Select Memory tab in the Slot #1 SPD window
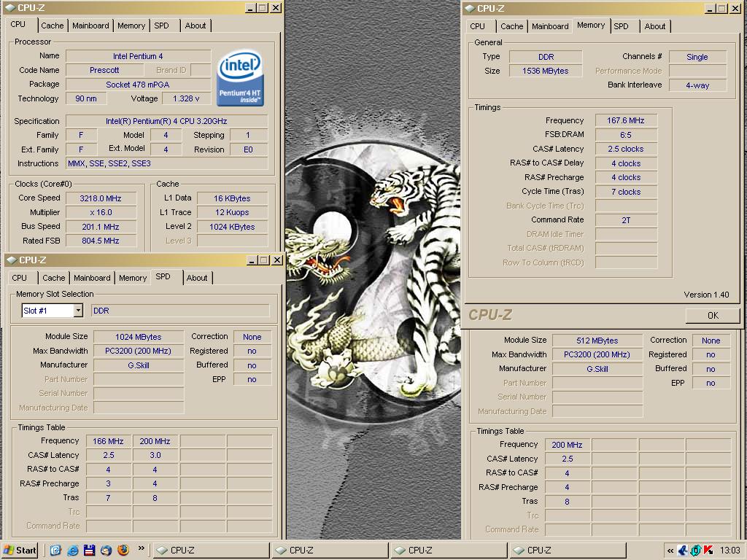This screenshot has height=560, width=747. click(133, 278)
